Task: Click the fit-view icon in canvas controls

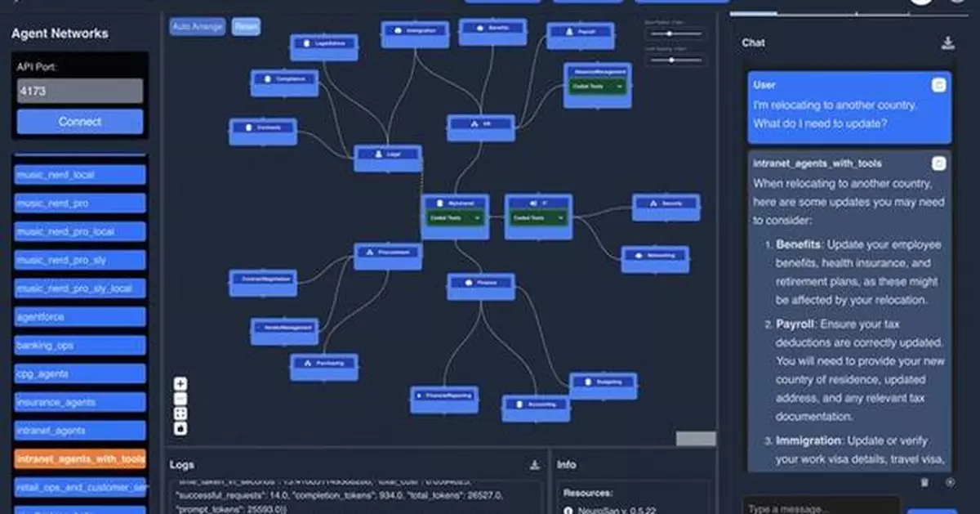Action: tap(181, 414)
